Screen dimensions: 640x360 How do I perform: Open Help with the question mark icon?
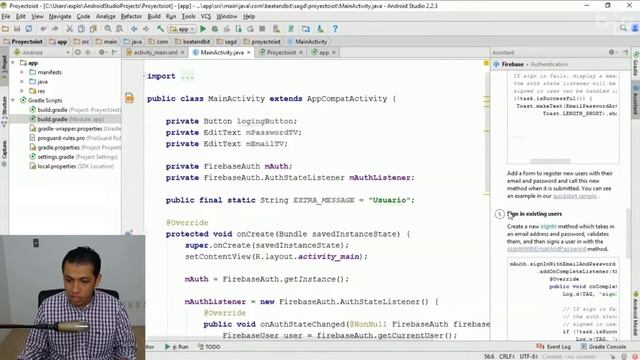[335, 29]
